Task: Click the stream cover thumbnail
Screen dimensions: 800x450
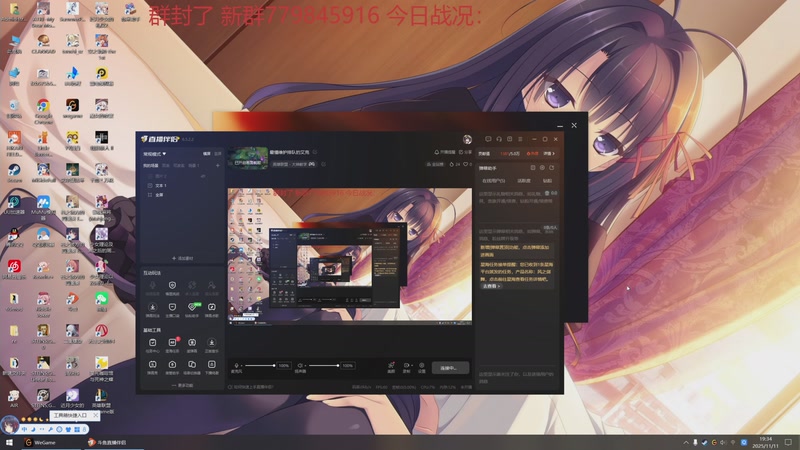Action: click(x=248, y=158)
